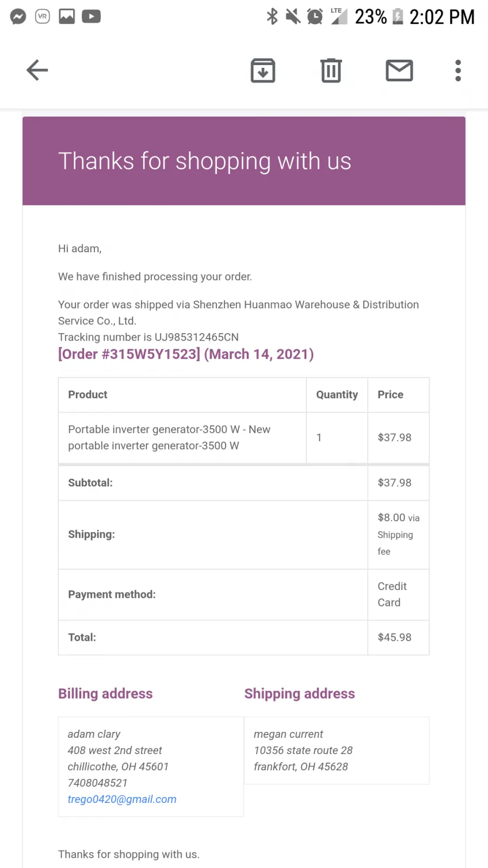Tap the gallery image notification icon
Viewport: 488px width, 868px height.
[67, 17]
